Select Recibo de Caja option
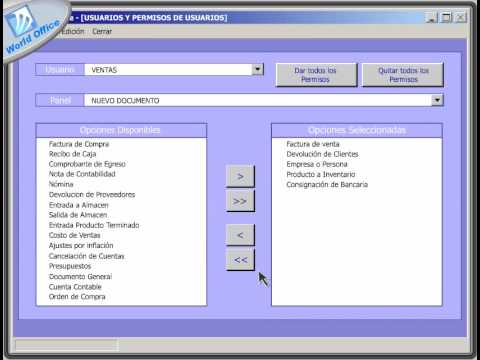Viewport: 480px width, 360px height. coord(72,154)
